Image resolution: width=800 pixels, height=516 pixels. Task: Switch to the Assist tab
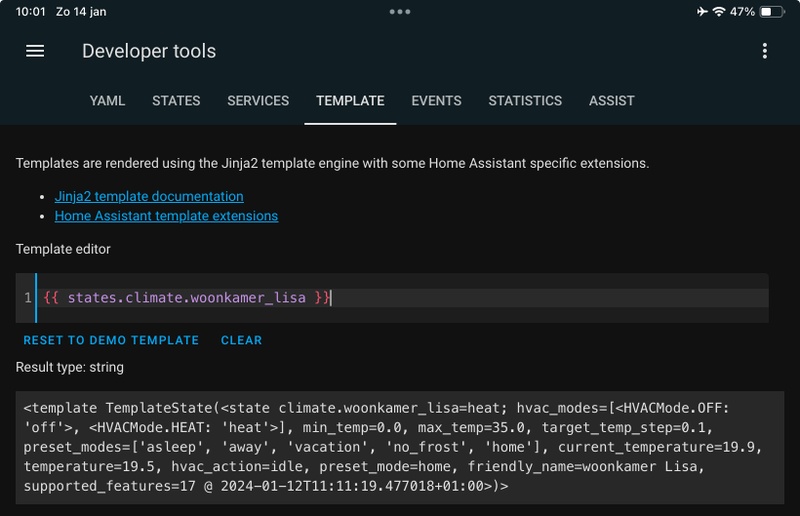tap(612, 101)
